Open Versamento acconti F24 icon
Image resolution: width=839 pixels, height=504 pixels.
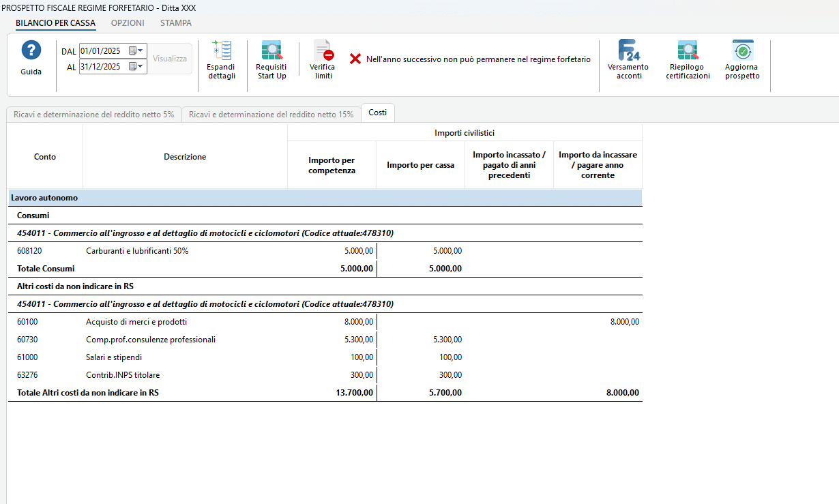(x=628, y=51)
